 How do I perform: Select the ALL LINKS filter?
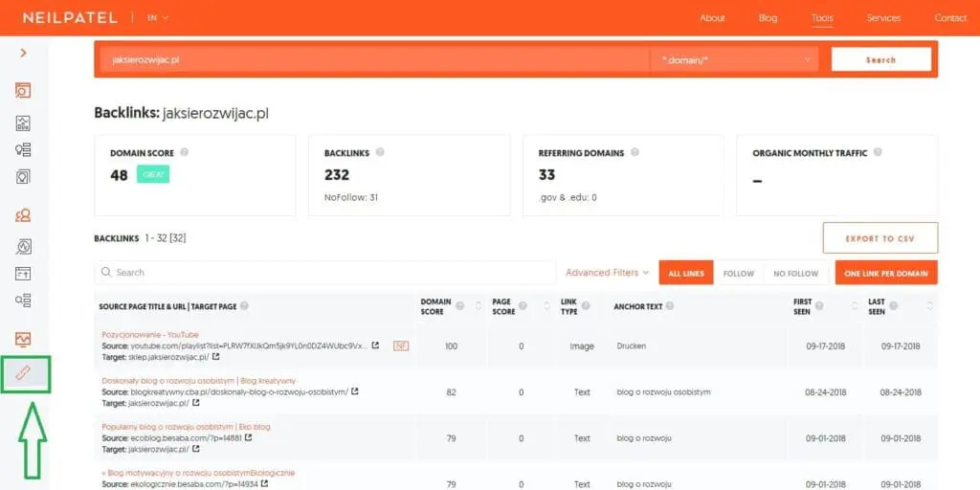(x=685, y=273)
